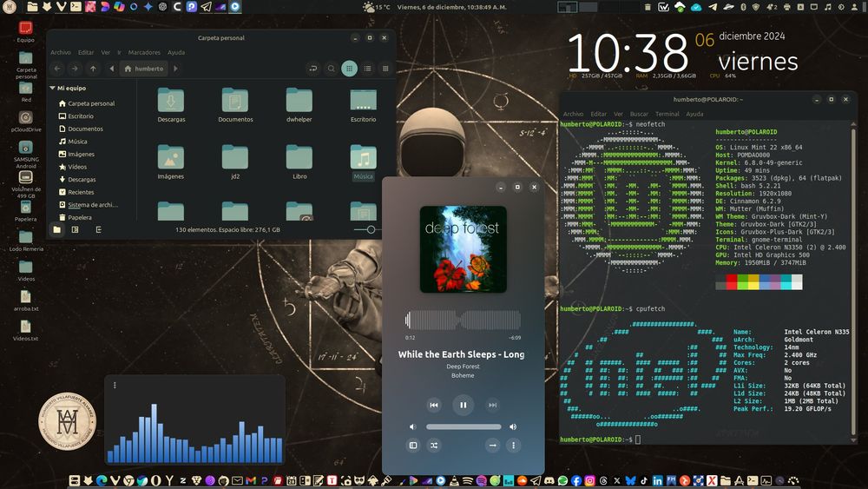Search files in file manager
This screenshot has width=868, height=489.
pos(331,69)
